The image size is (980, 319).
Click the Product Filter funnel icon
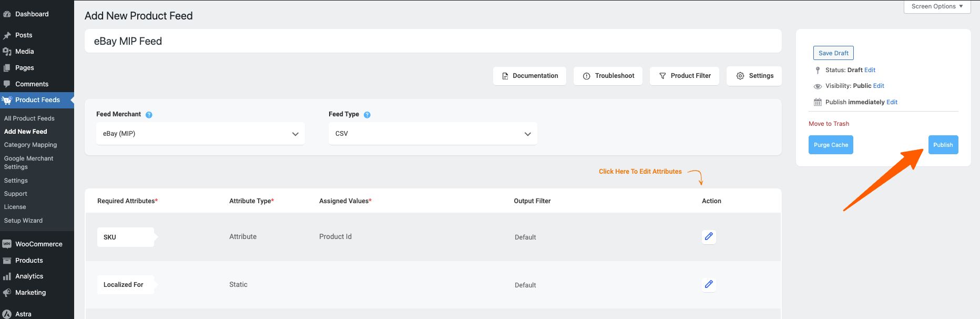click(662, 76)
